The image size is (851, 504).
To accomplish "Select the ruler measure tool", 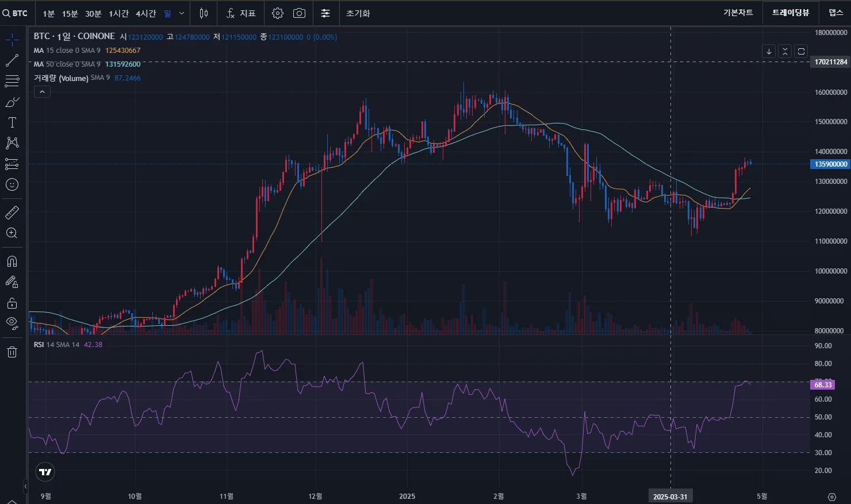I will 12,213.
